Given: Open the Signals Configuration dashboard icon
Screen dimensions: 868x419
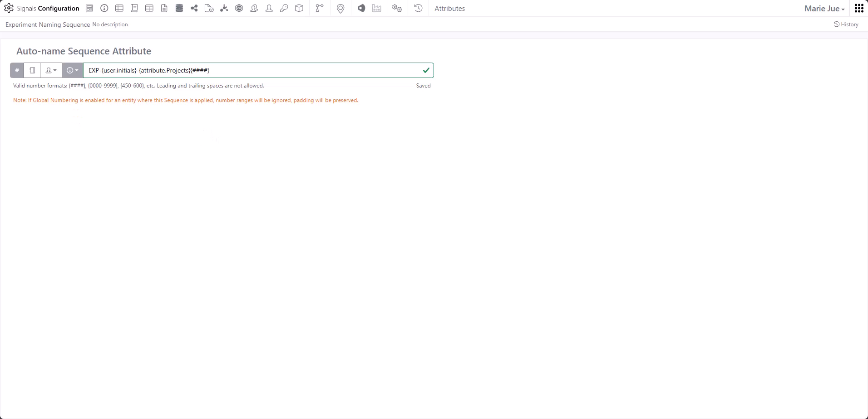Looking at the screenshot, I should pos(89,8).
